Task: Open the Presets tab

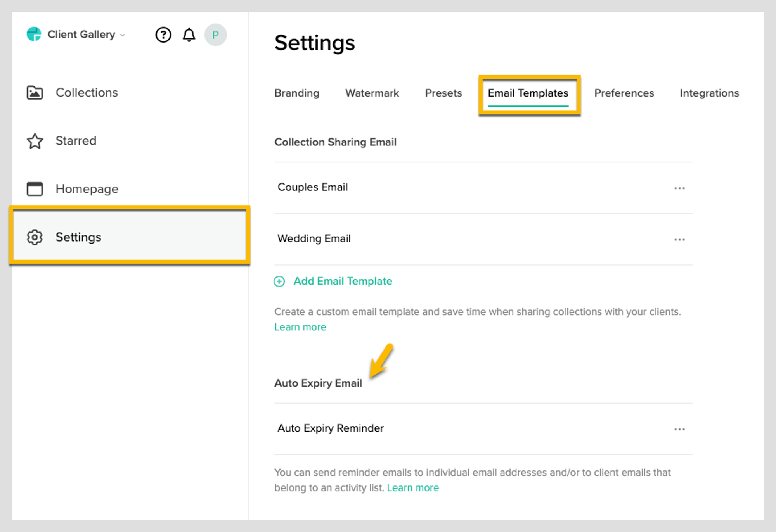Action: pyautogui.click(x=443, y=93)
